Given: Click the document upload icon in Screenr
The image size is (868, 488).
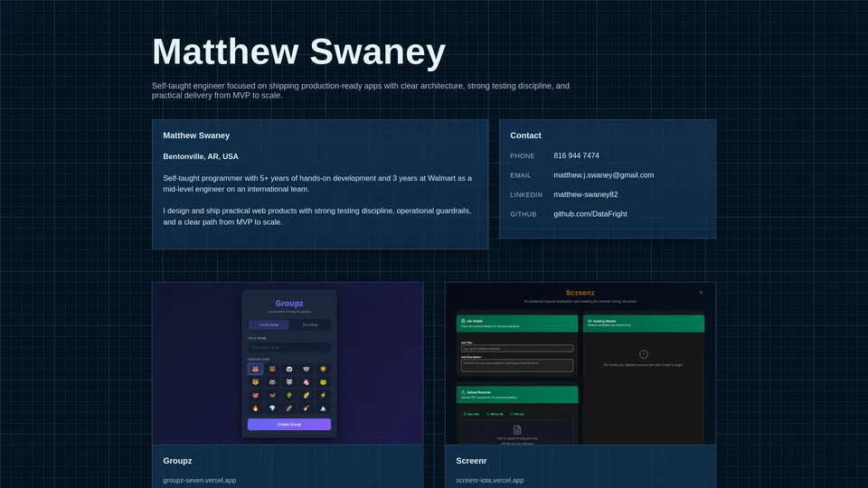Looking at the screenshot, I should point(517,430).
